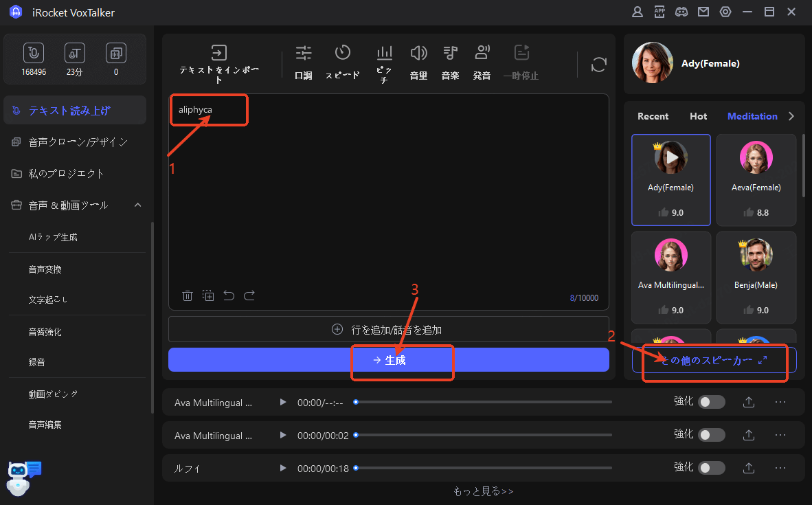
Task: Toggle 強化 on second Ava Multilingual track
Action: 711,435
